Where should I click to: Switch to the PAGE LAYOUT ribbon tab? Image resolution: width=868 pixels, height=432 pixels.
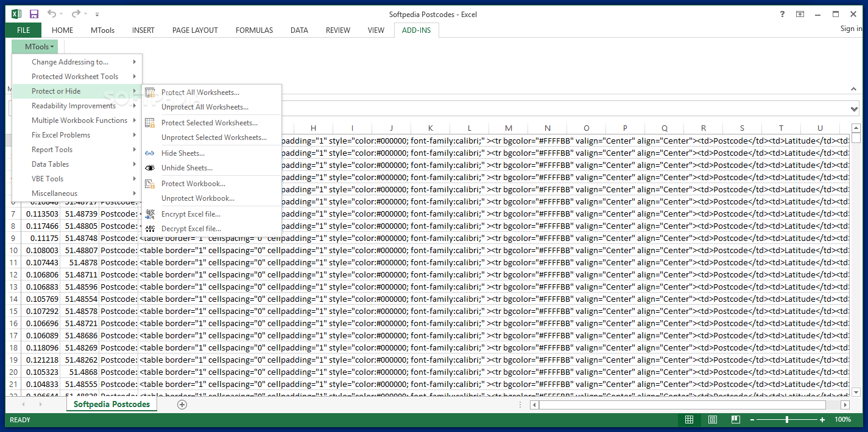tap(195, 30)
